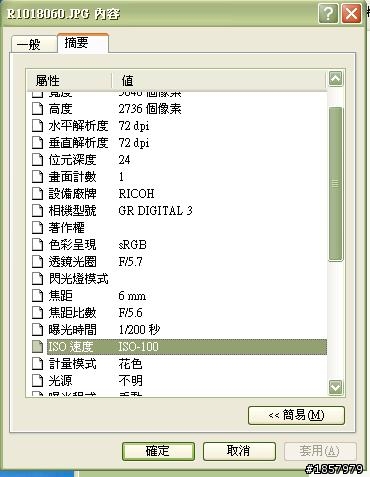This screenshot has width=370, height=477.
Task: Click the page icon beside 水平解析度
Action: pyautogui.click(x=37, y=126)
